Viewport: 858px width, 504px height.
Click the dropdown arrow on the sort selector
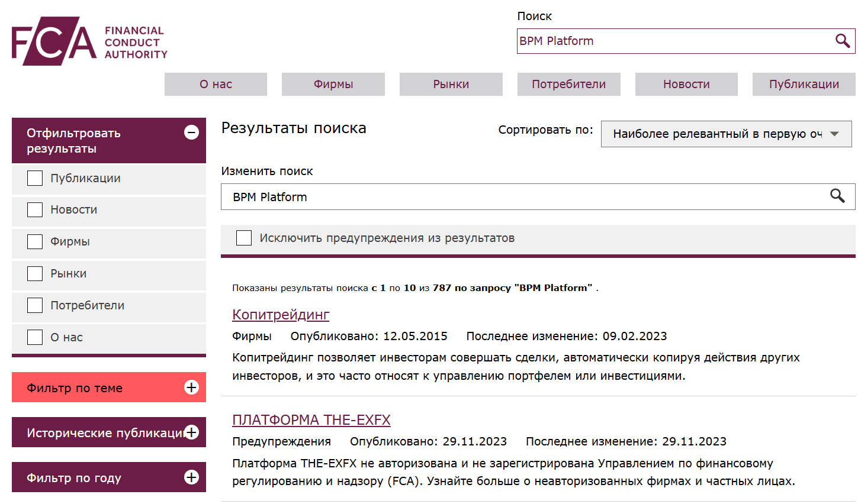click(x=835, y=134)
